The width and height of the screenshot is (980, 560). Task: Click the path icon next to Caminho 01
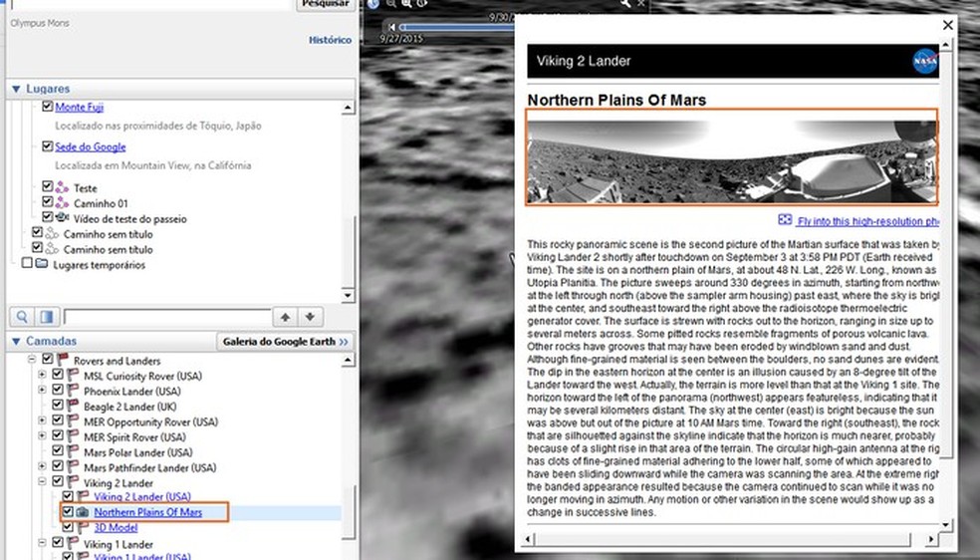[62, 202]
